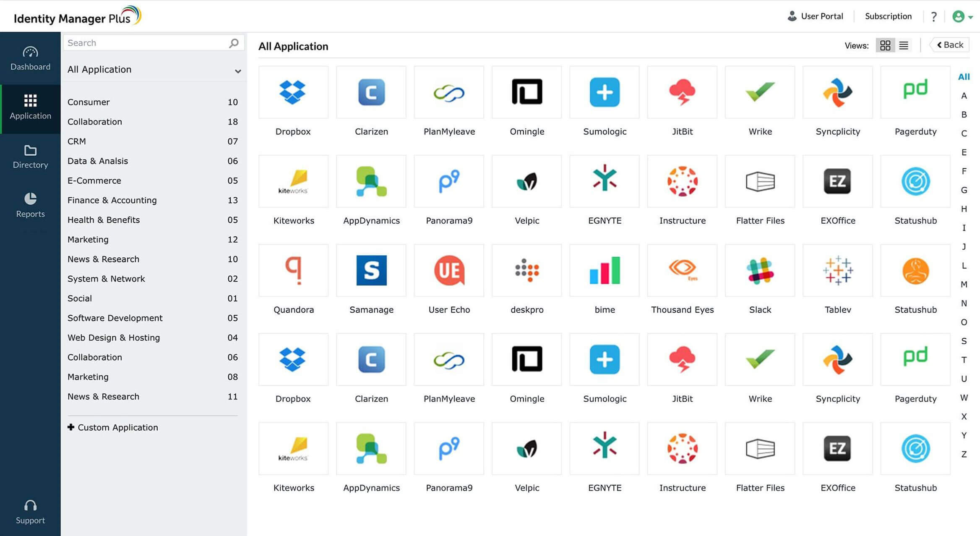The height and width of the screenshot is (536, 980).
Task: Open the Subscription link
Action: [x=888, y=16]
